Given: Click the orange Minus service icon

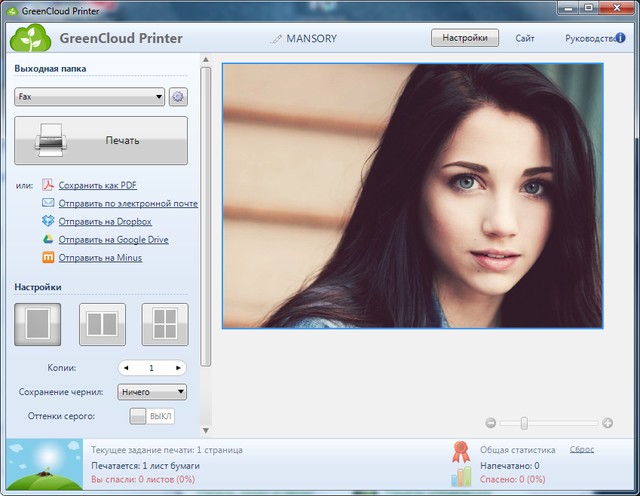Looking at the screenshot, I should pyautogui.click(x=47, y=257).
